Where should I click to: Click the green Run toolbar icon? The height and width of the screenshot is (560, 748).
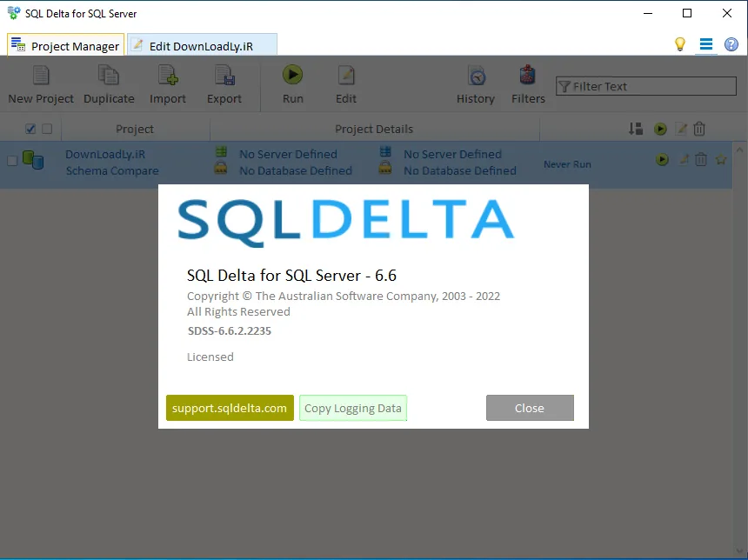click(x=292, y=75)
